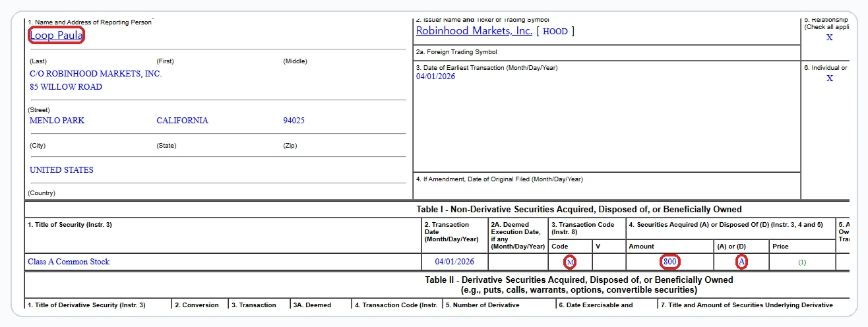Open the Robinhood Markets, Inc. issuer link
Image resolution: width=868 pixels, height=327 pixels.
coord(474,31)
